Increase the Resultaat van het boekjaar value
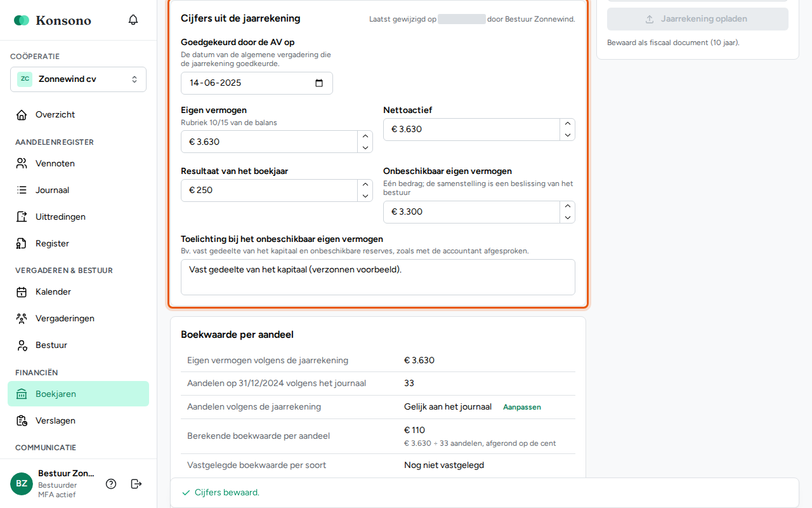 365,185
